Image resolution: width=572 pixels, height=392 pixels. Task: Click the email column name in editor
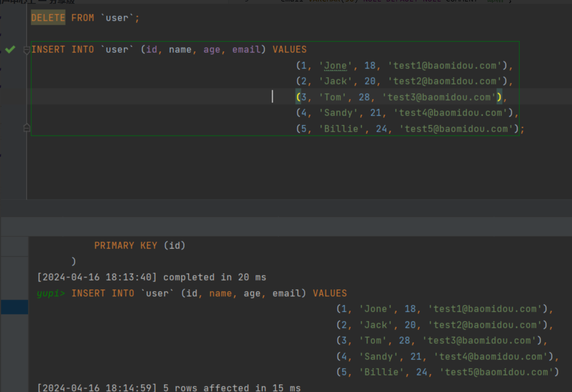point(246,50)
